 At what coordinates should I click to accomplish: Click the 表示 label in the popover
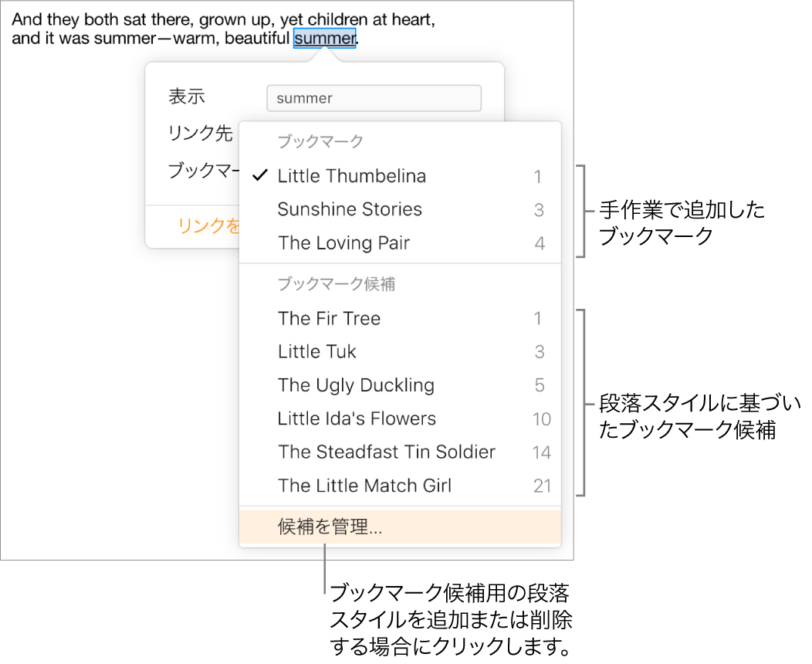pyautogui.click(x=187, y=97)
